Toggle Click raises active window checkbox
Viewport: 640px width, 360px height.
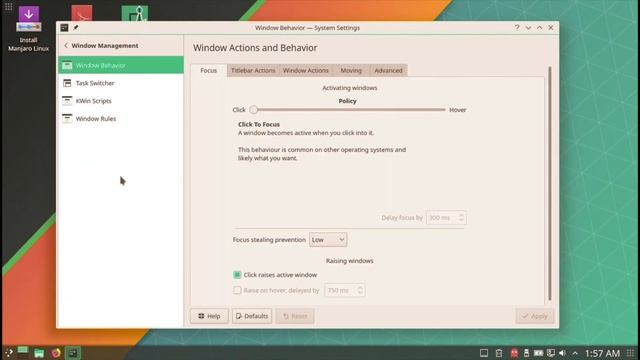(237, 275)
